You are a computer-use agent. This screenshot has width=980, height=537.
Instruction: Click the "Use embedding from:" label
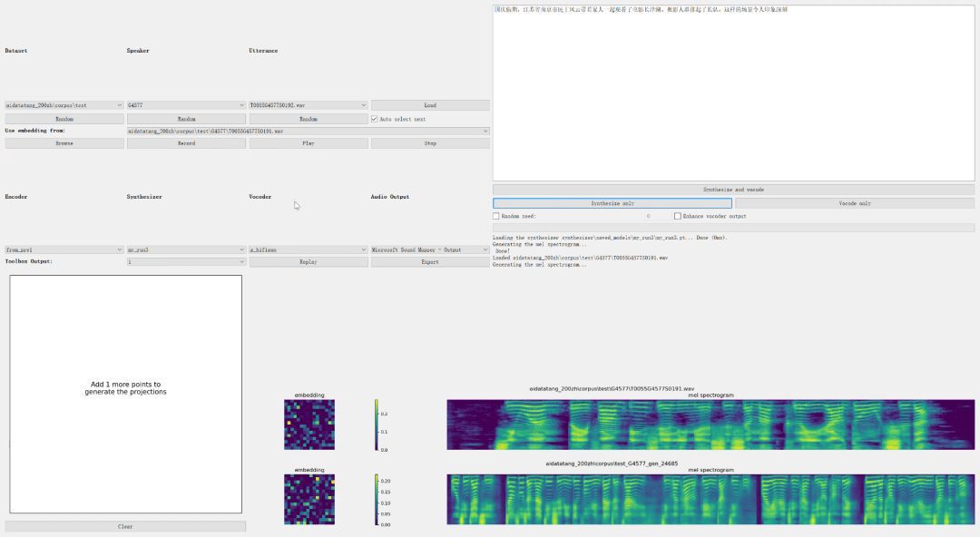35,131
